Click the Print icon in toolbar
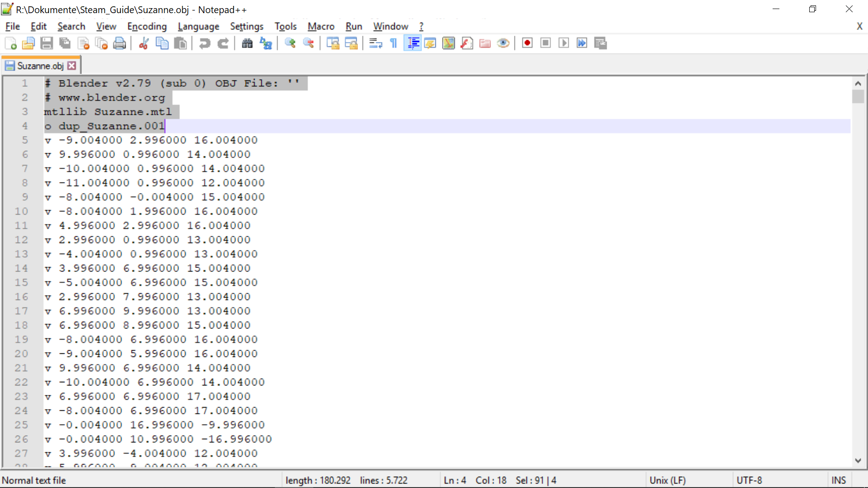The width and height of the screenshot is (868, 488). point(119,43)
